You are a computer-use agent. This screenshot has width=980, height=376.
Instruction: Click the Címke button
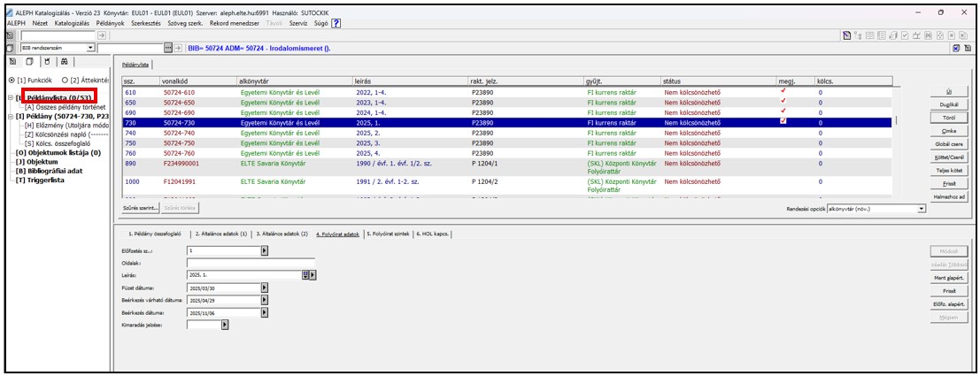click(949, 131)
